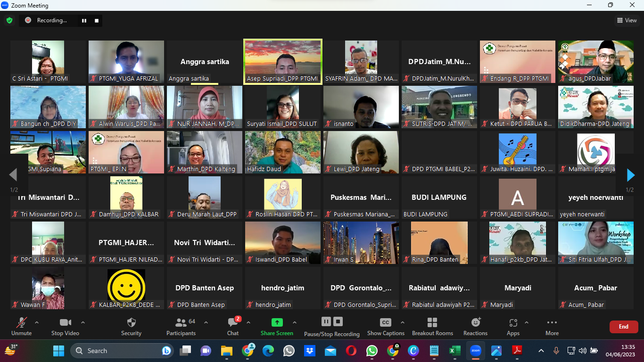Screen dimensions: 644x362
Task: Select the agus_DPDJabar video tile
Action: 596,62
